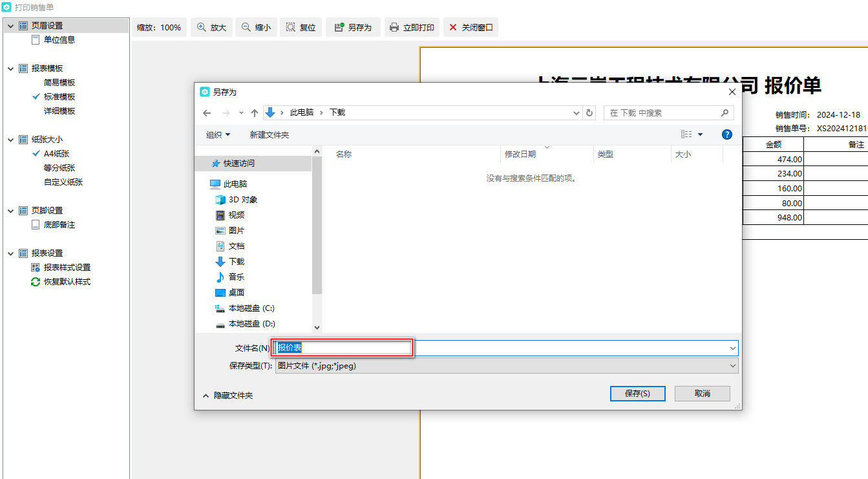Refresh the folder path in save dialog
This screenshot has width=868, height=479.
pyautogui.click(x=589, y=112)
